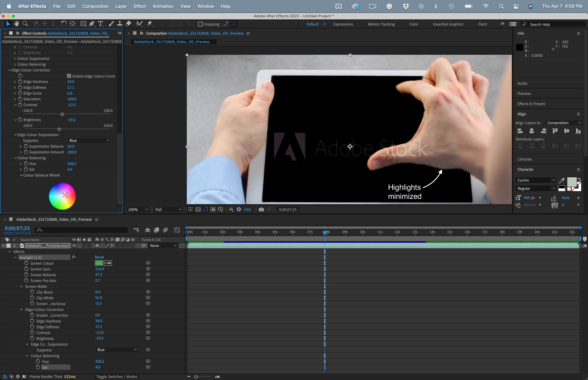
Task: Collapse the Screen Matte group in timeline
Action: (x=21, y=286)
